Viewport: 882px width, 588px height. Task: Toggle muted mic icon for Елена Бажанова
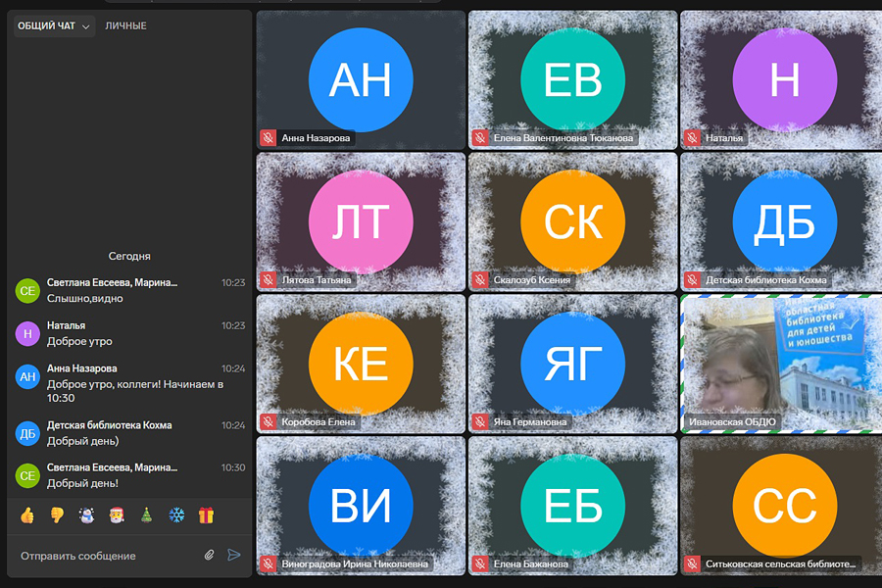pyautogui.click(x=479, y=563)
